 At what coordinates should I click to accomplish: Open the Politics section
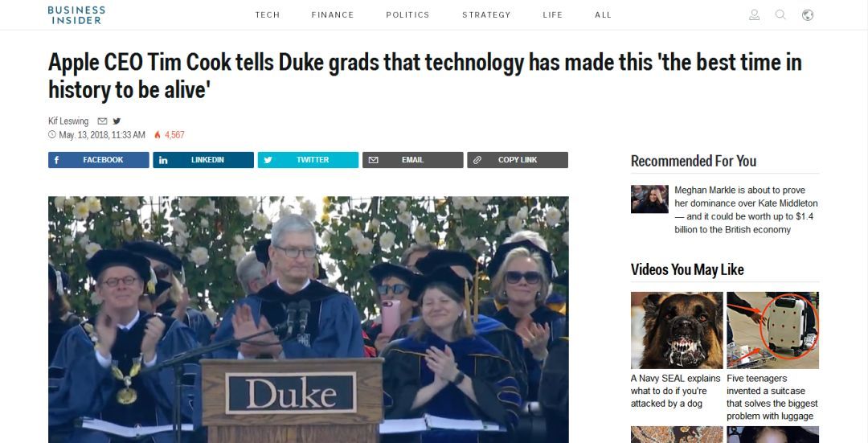(x=407, y=14)
